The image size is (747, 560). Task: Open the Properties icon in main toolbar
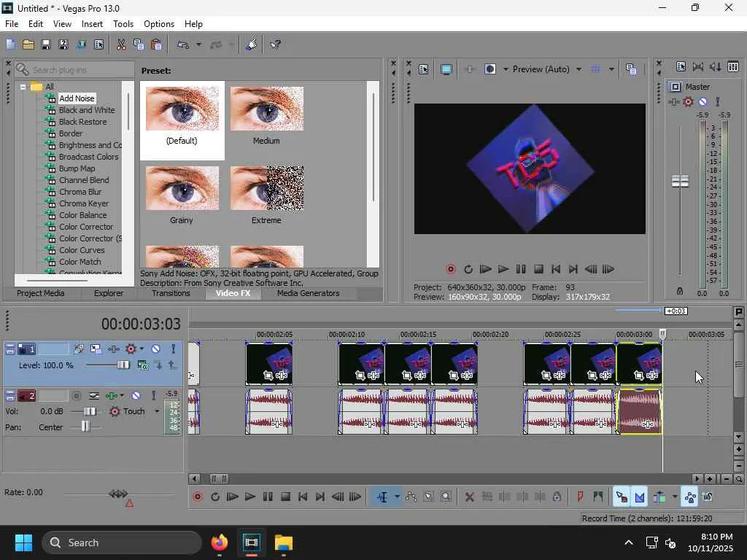pyautogui.click(x=98, y=44)
